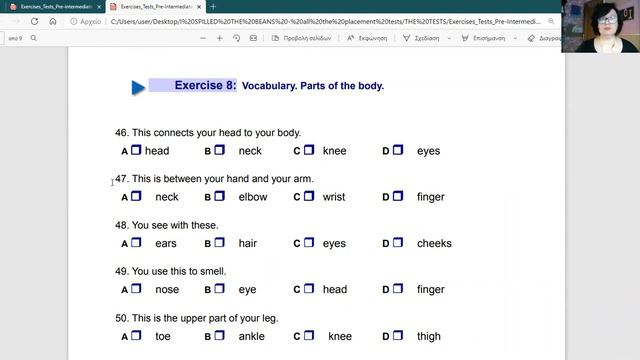Viewport: 640px width, 360px height.
Task: Close the first Exercises_Tests tab
Action: (99, 7)
